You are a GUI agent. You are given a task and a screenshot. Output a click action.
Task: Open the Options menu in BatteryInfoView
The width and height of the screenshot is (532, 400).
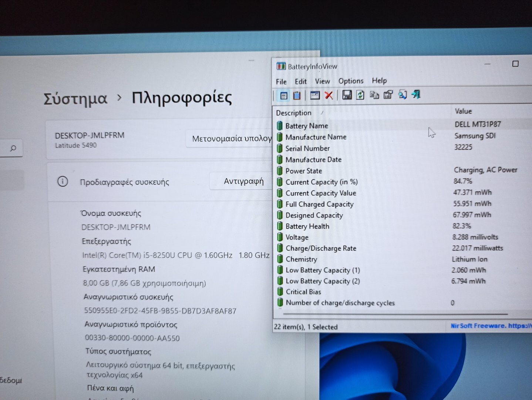(x=351, y=81)
